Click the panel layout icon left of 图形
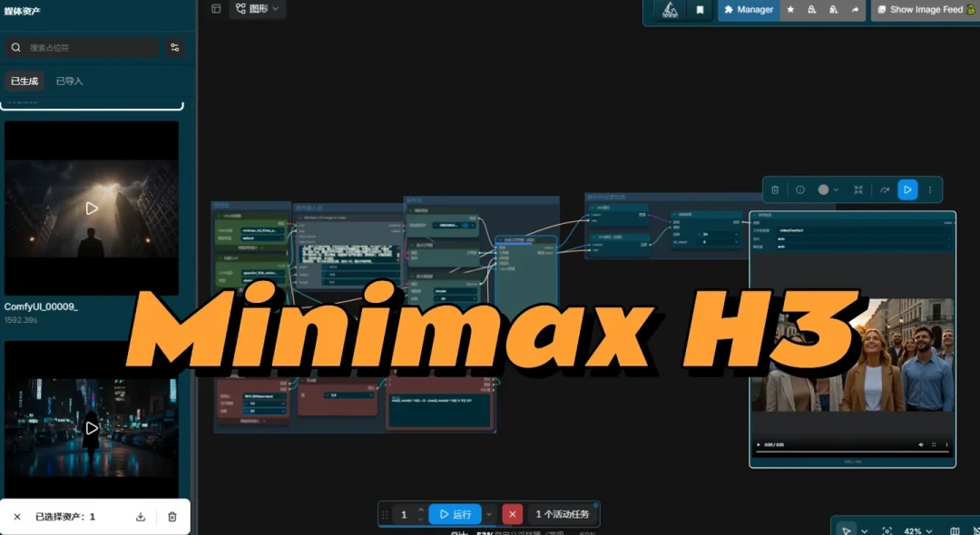 coord(216,9)
